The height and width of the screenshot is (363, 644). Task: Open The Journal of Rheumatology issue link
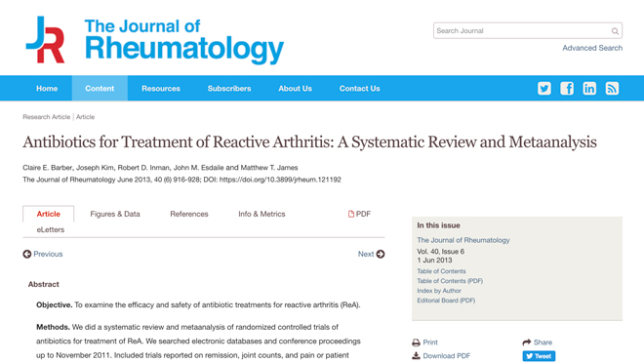pyautogui.click(x=463, y=240)
